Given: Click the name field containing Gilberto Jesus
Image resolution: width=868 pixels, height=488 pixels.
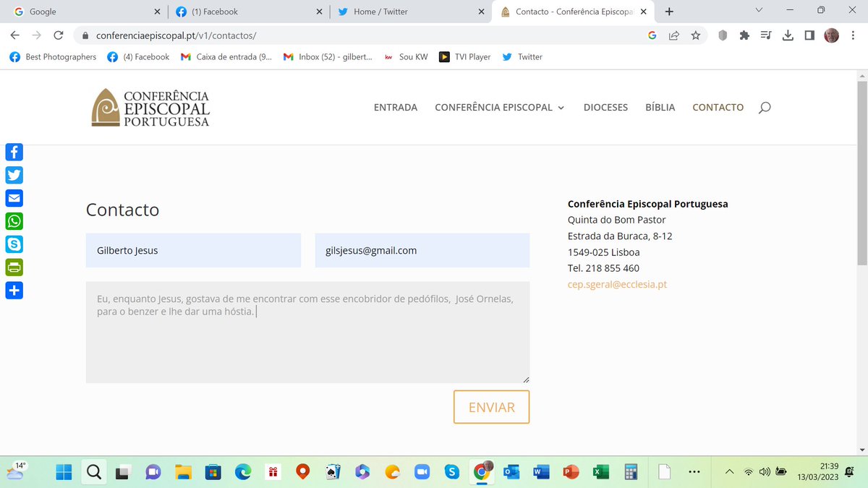Looking at the screenshot, I should (193, 250).
